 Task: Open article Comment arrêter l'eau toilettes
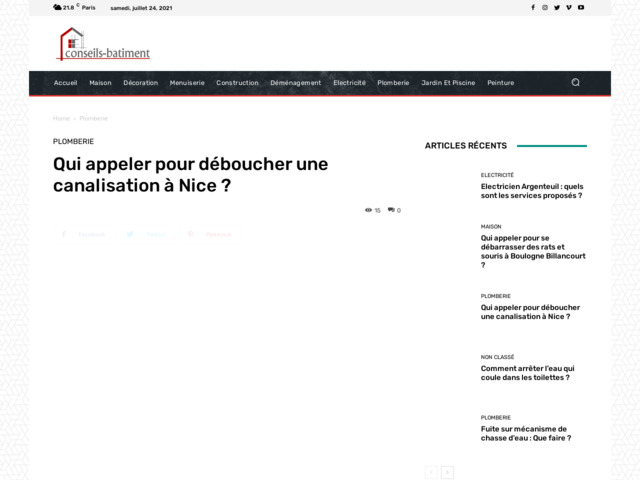527,373
